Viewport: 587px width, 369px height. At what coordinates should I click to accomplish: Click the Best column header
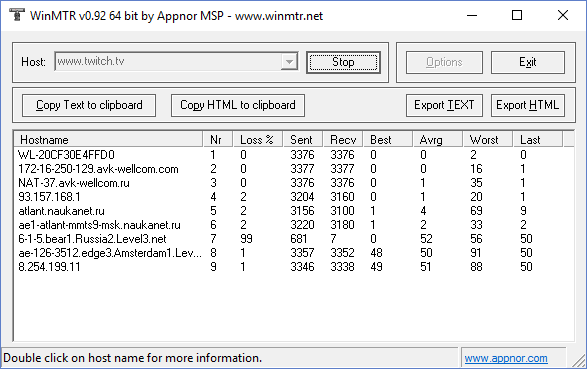pyautogui.click(x=388, y=140)
